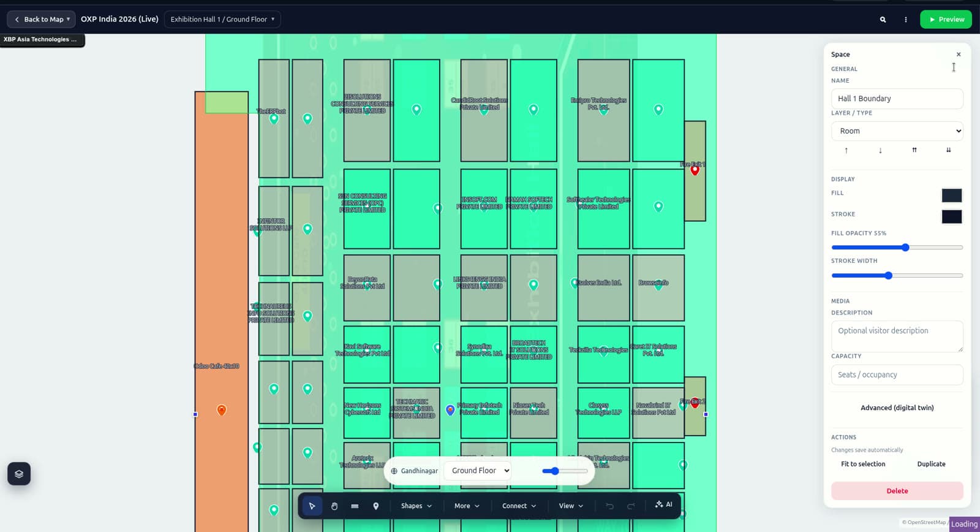Screen dimensions: 980x532
Task: Click the Duplicate button
Action: [x=931, y=464]
